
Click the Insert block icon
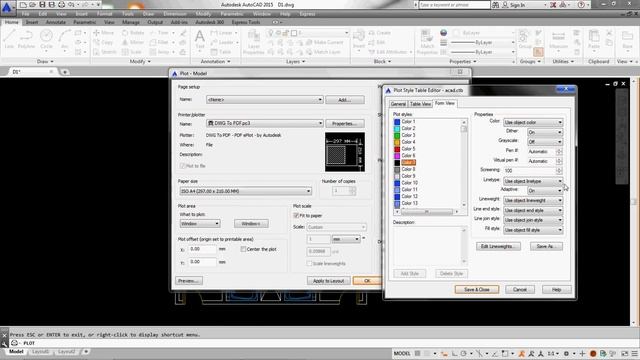359,39
